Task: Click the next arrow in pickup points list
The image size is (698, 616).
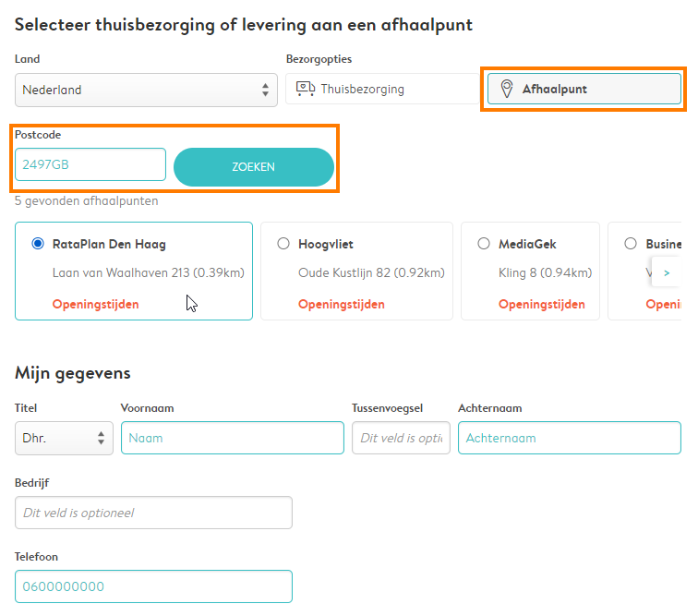Action: [x=667, y=272]
